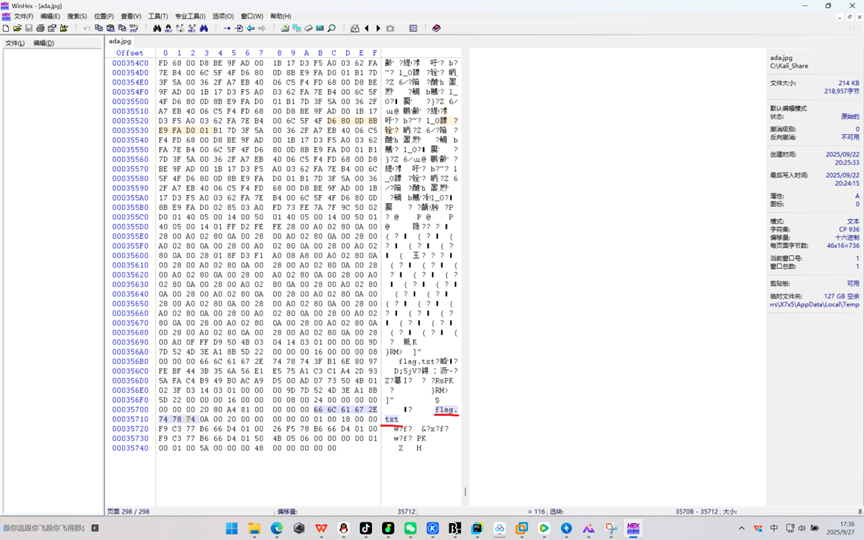Click 编辑(D) in the left panel
The height and width of the screenshot is (540, 864).
(44, 43)
